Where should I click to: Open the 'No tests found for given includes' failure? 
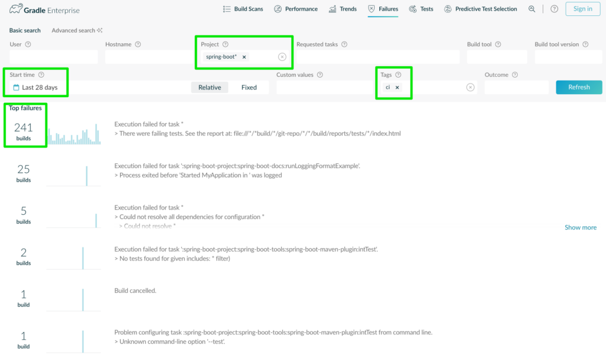(246, 255)
